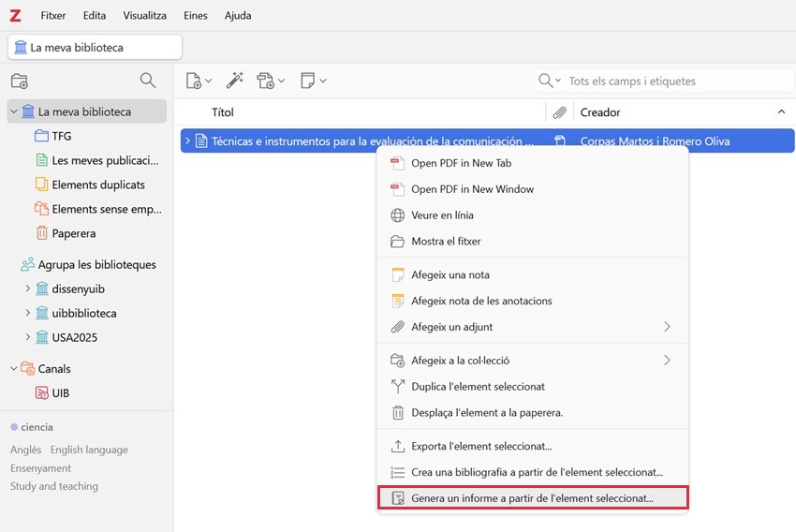Click the Paperera trash bin icon
The height and width of the screenshot is (532, 796).
[41, 233]
